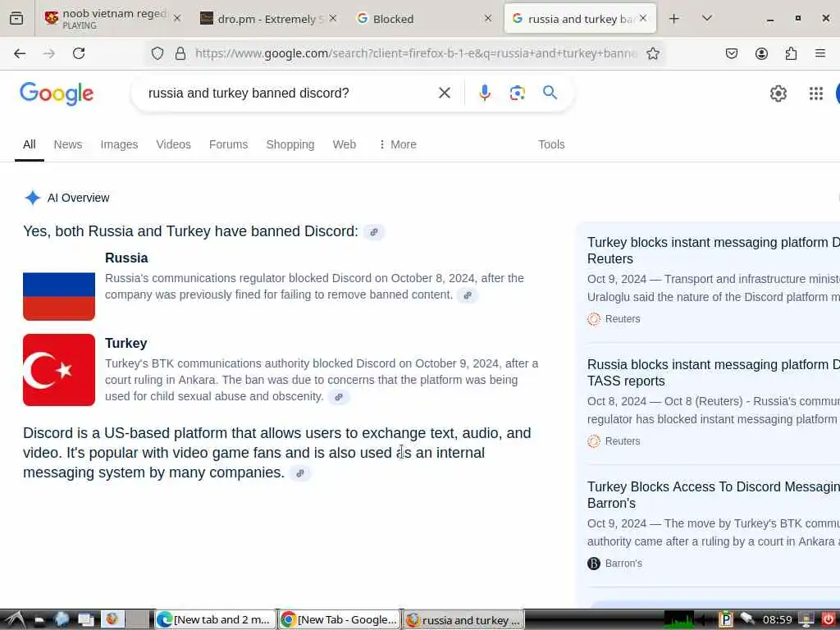Bookmark this page with the star
This screenshot has height=630, width=840.
[652, 53]
